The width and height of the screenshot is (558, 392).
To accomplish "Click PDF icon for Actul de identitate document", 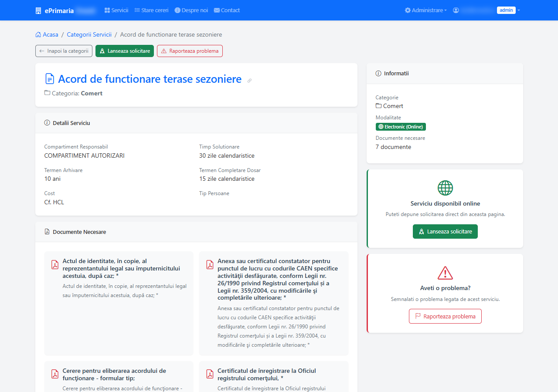I will point(55,265).
